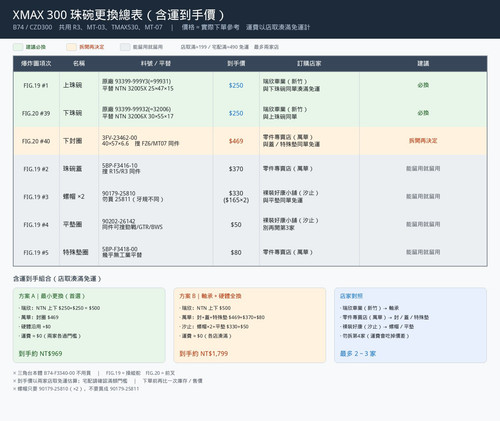Click the total '到手約 NT$1,799'
This screenshot has height=421, width=500.
(x=204, y=354)
